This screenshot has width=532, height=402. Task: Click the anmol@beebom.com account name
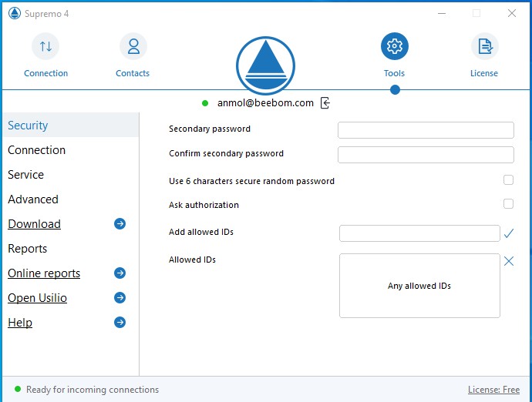pos(265,102)
